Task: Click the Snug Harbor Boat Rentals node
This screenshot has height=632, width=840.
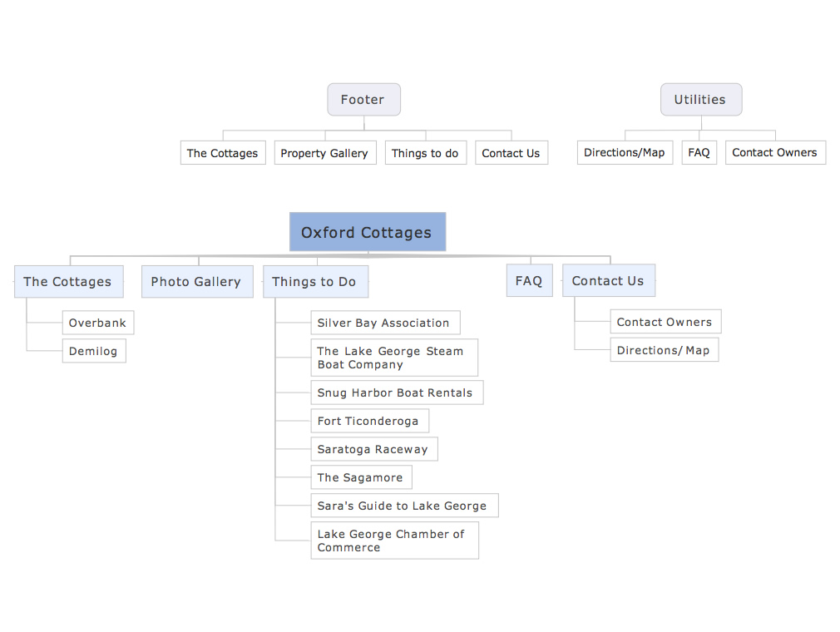Action: tap(397, 393)
